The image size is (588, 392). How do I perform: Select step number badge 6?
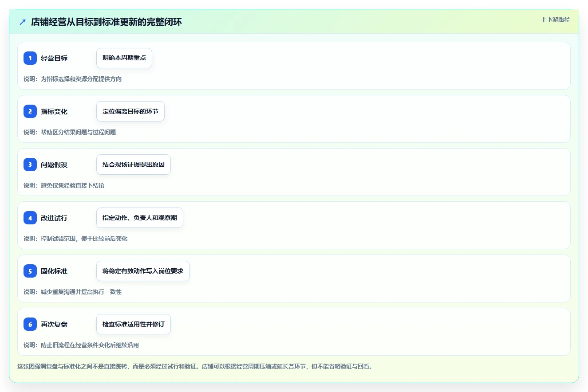coord(30,324)
